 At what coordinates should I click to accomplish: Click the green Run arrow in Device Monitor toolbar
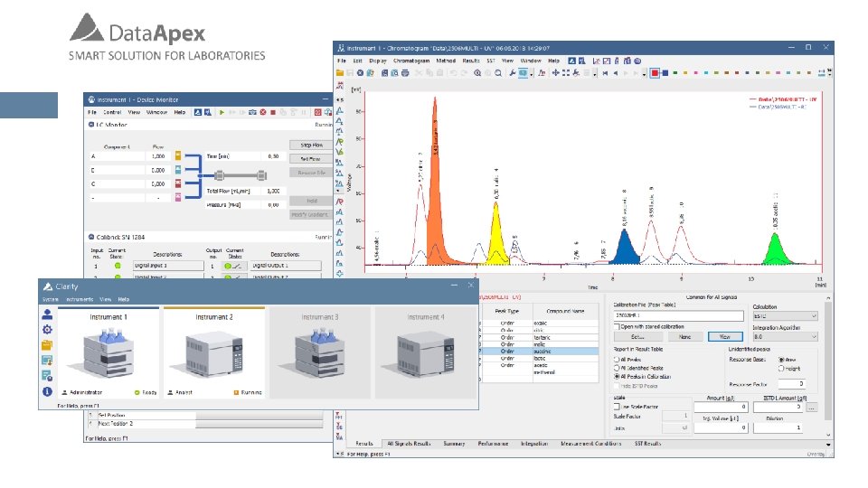(x=222, y=112)
